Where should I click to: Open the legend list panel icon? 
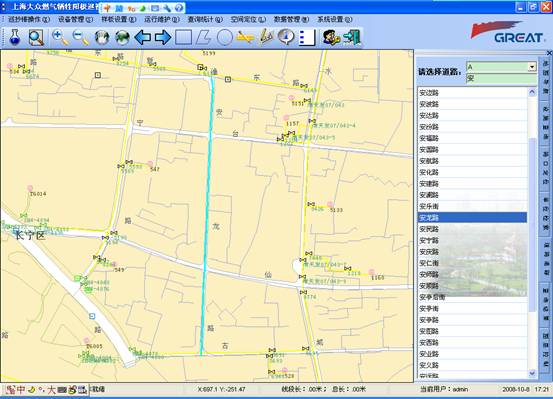[x=307, y=37]
